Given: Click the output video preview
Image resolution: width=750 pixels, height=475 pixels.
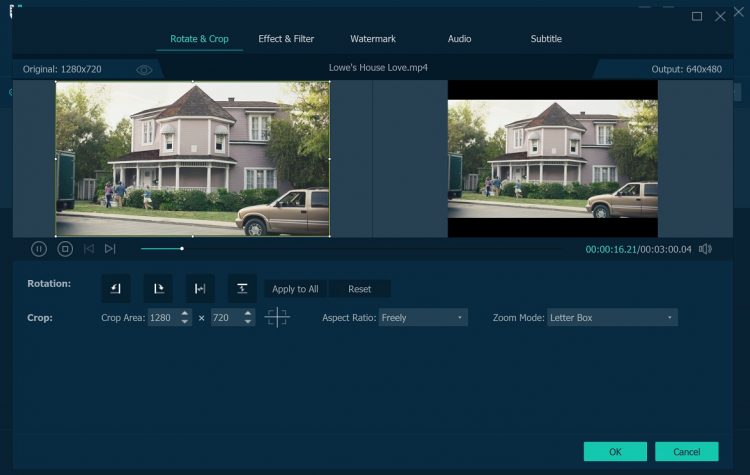Looking at the screenshot, I should 552,159.
